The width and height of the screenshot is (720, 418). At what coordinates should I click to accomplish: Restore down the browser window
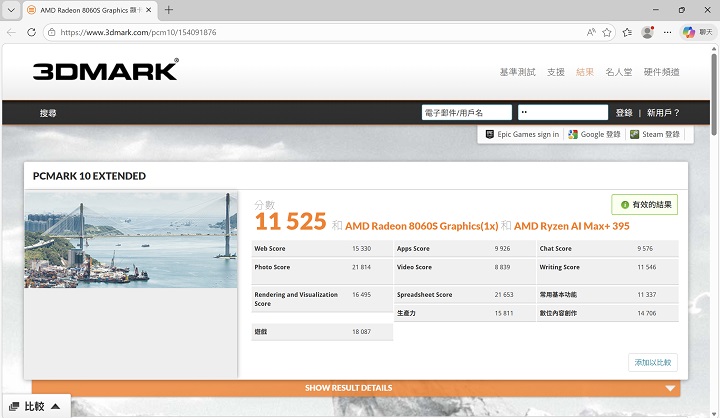682,10
